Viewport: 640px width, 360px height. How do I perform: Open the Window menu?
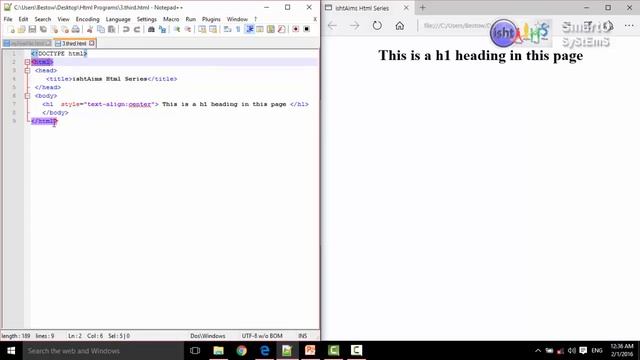[237, 19]
